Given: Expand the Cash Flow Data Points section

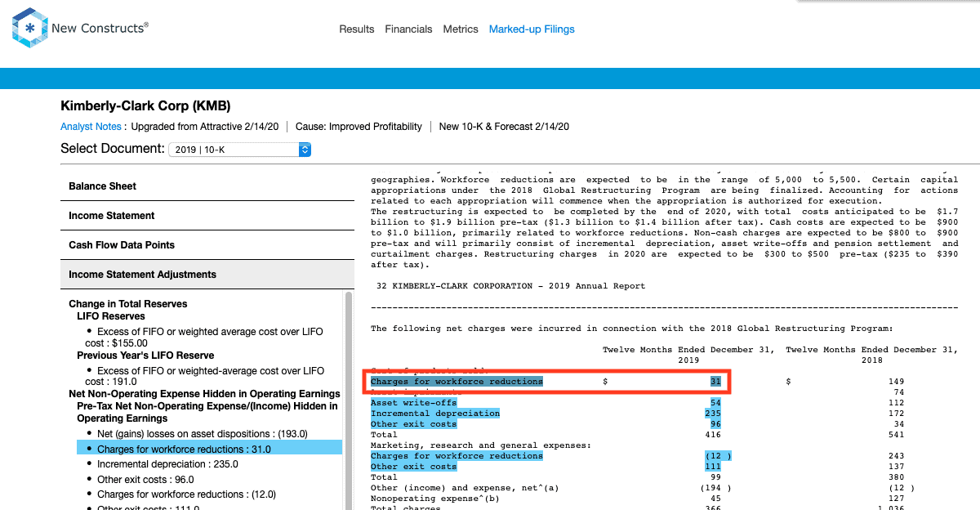Looking at the screenshot, I should click(207, 245).
